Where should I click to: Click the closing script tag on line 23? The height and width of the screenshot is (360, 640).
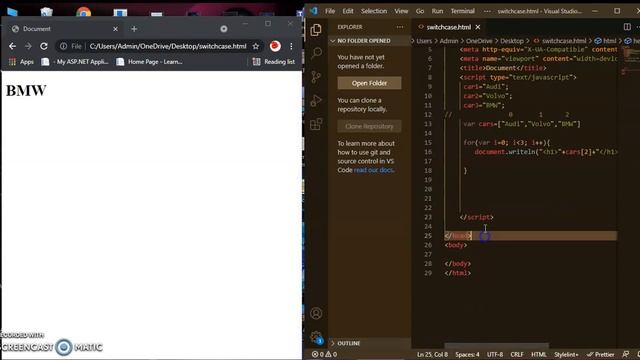click(x=476, y=217)
